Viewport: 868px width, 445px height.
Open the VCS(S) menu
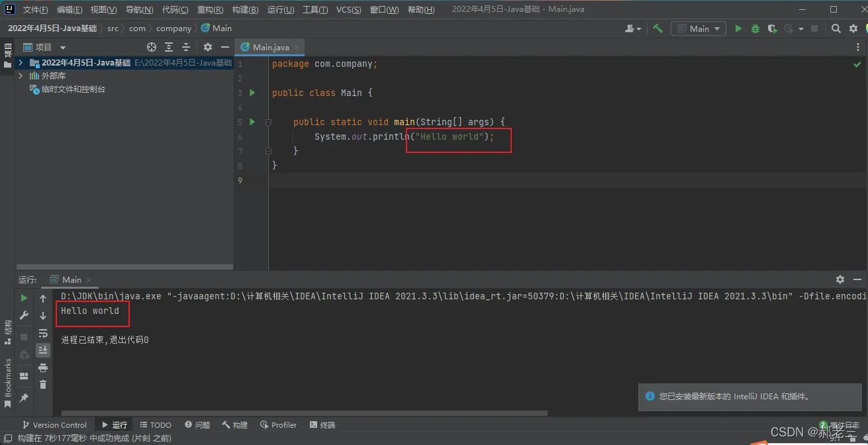[x=349, y=9]
